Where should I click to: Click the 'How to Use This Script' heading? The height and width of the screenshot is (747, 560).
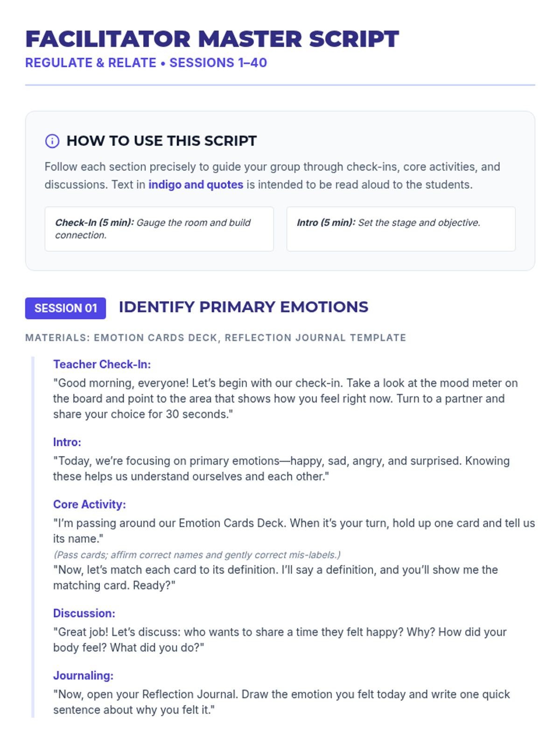[161, 141]
